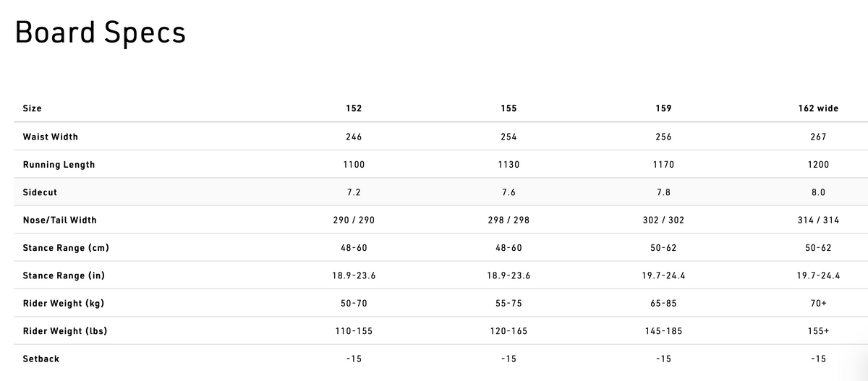The width and height of the screenshot is (868, 381).
Task: Click the Setback row label
Action: point(41,359)
